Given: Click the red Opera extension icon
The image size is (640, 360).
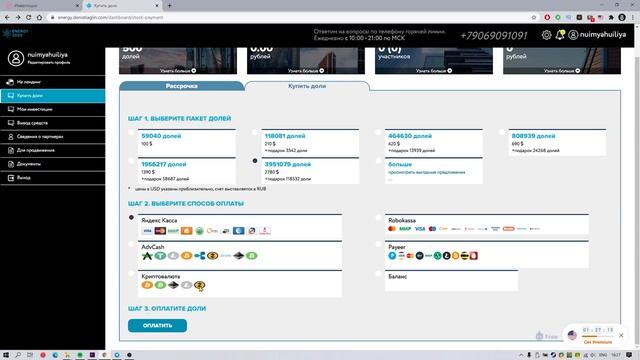Looking at the screenshot, I should tap(547, 18).
